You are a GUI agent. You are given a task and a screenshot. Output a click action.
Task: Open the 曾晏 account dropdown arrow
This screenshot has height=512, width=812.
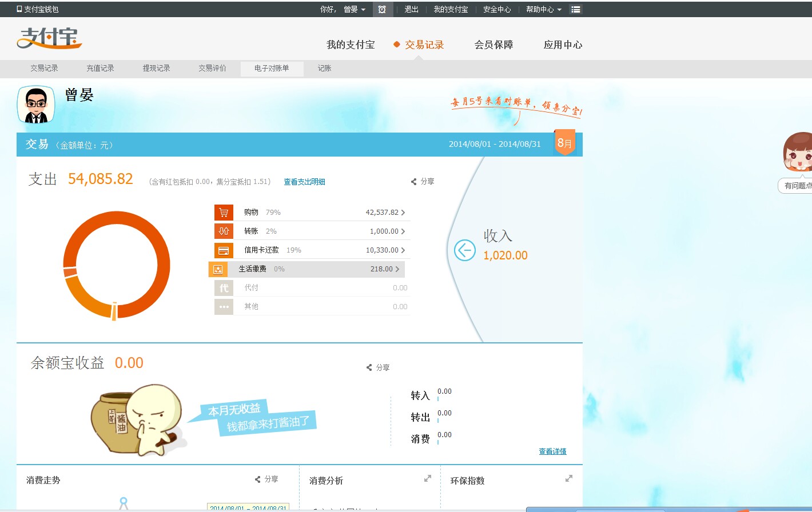coord(363,10)
